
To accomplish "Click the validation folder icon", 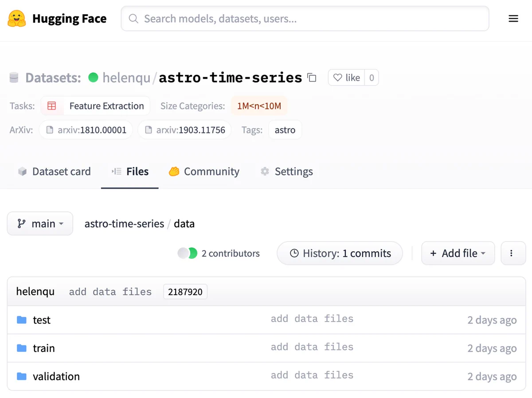I will (x=22, y=376).
